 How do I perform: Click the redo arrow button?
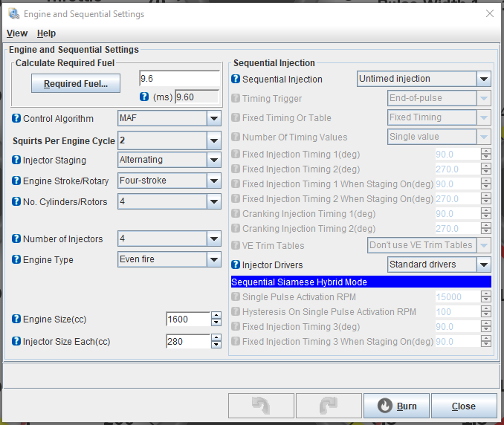click(329, 406)
